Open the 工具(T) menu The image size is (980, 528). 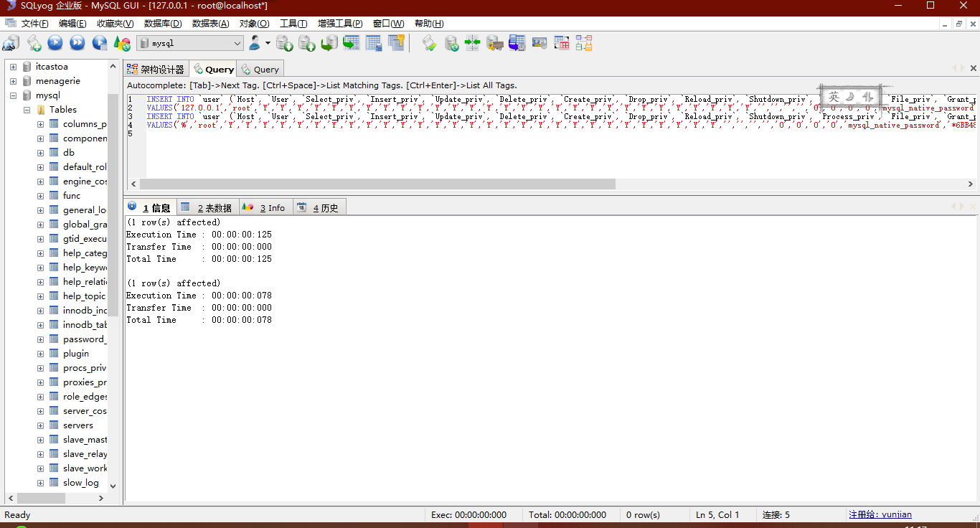pos(293,24)
